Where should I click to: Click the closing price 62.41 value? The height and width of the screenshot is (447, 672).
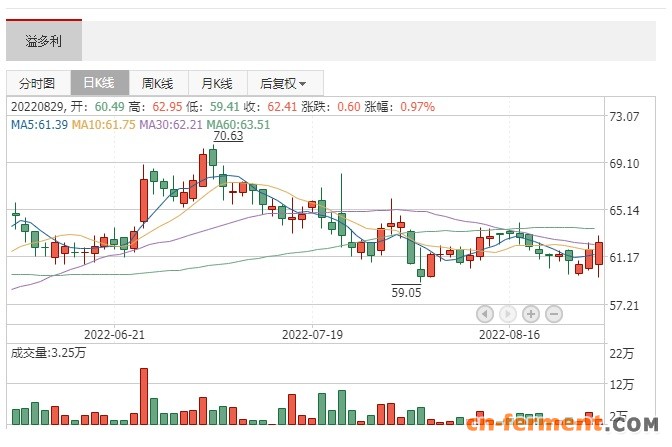click(x=282, y=107)
